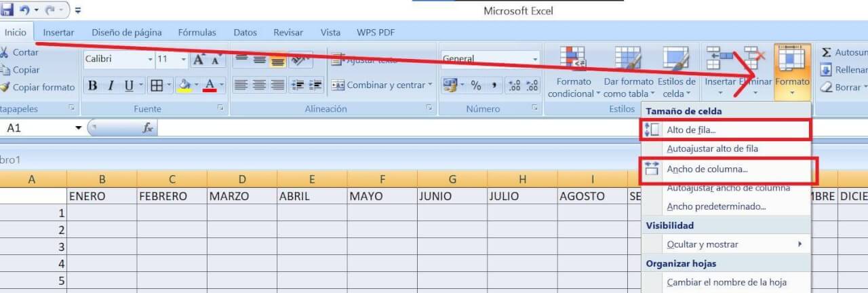Screen dimensions: 868x293
Task: Click the Rellenar fill-down icon
Action: [826, 70]
